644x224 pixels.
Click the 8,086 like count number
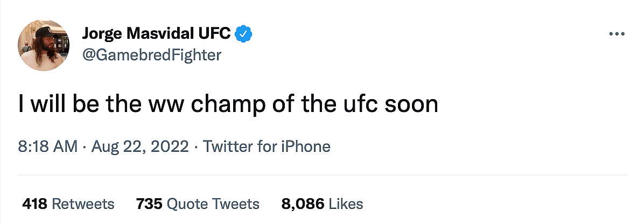(x=303, y=204)
